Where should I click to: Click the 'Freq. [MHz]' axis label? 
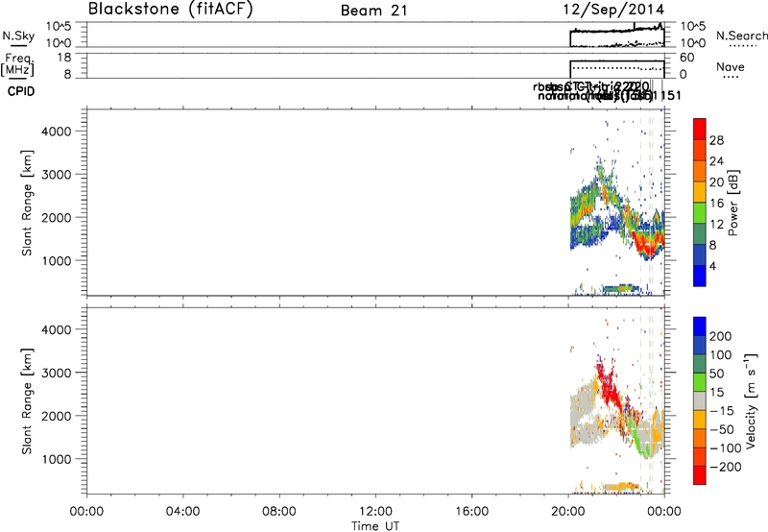pos(18,64)
